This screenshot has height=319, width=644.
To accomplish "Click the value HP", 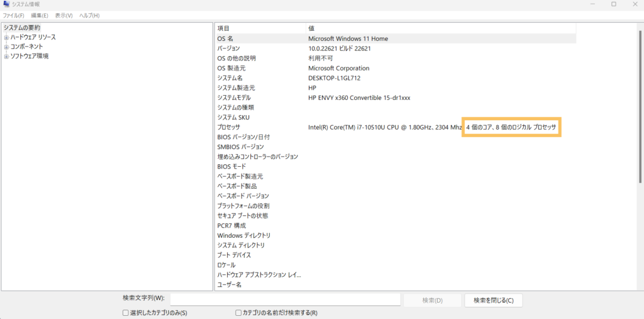I will pyautogui.click(x=312, y=88).
